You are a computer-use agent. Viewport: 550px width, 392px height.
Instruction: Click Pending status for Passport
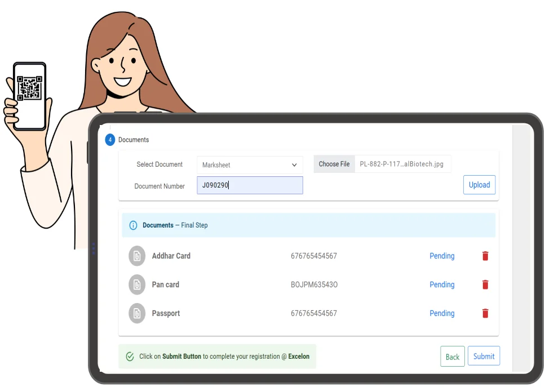pos(442,314)
